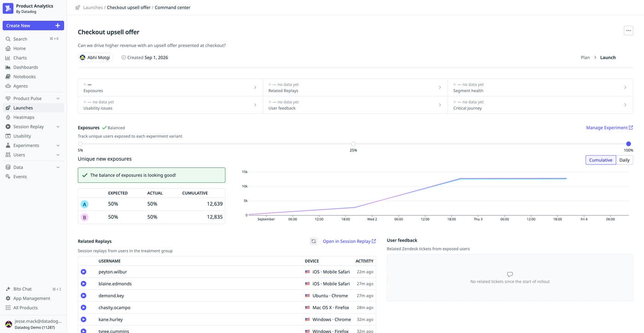Click the Data database icon
This screenshot has width=644, height=333.
point(8,167)
